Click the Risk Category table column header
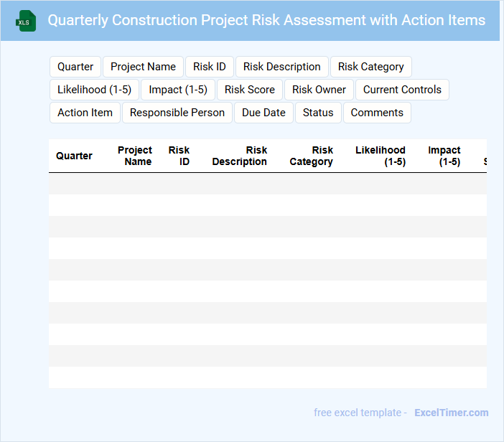Image resolution: width=504 pixels, height=442 pixels. (311, 156)
